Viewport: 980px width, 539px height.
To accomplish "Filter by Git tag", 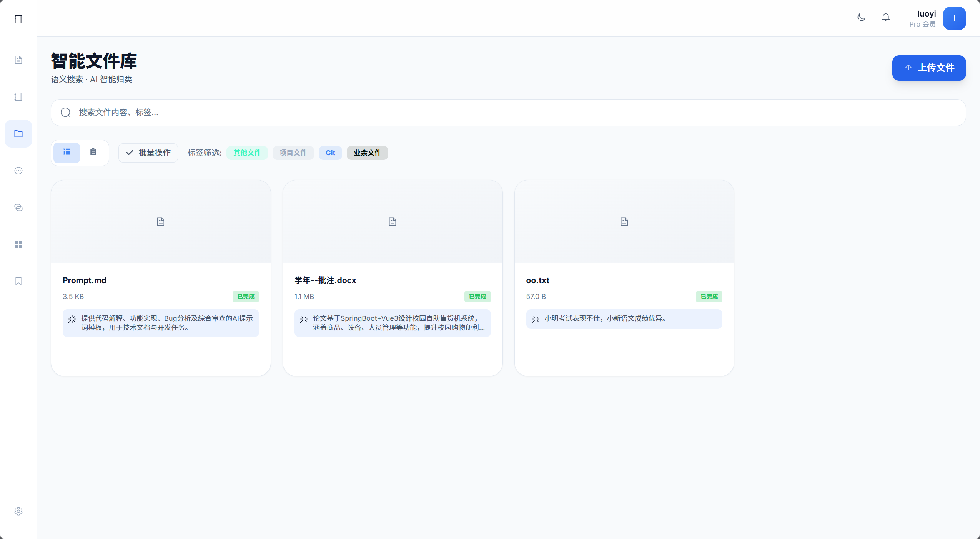I will (330, 153).
